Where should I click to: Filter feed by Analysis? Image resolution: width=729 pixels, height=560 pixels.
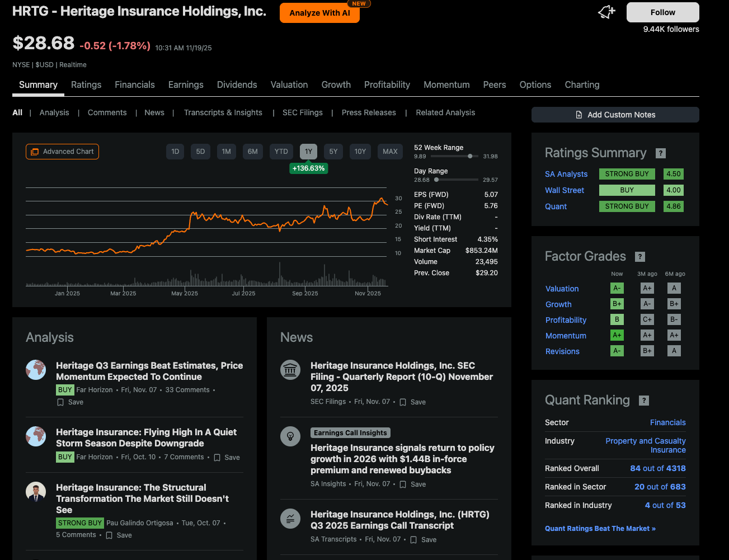click(54, 112)
